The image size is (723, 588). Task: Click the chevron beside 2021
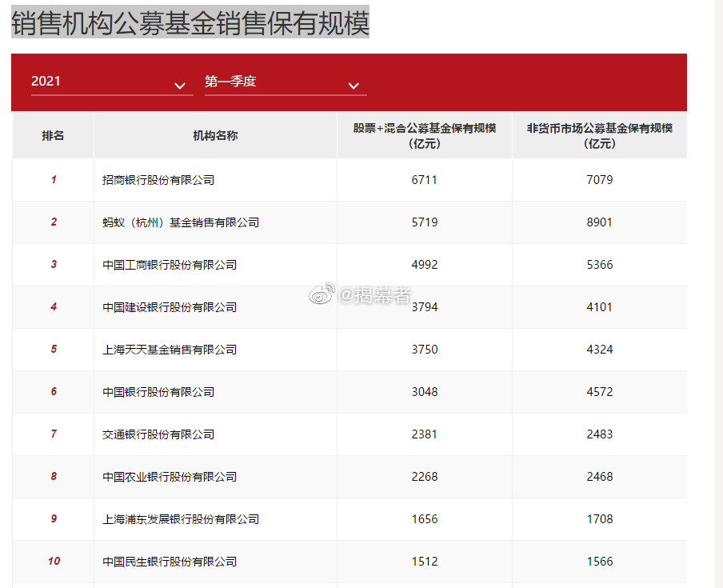(x=180, y=86)
